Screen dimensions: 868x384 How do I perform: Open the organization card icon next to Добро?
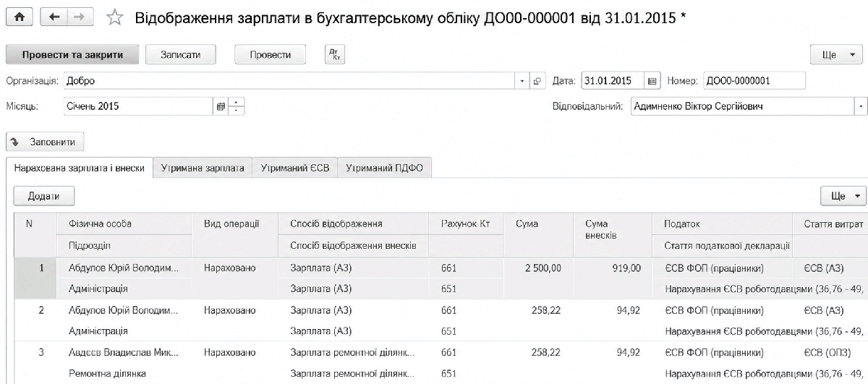pyautogui.click(x=537, y=81)
